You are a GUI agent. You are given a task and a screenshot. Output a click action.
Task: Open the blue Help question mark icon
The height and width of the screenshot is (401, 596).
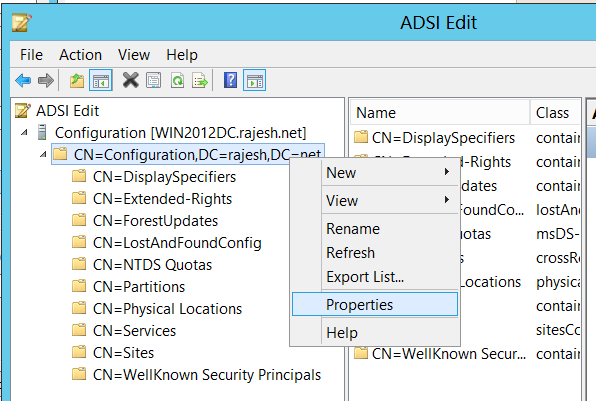(x=230, y=80)
